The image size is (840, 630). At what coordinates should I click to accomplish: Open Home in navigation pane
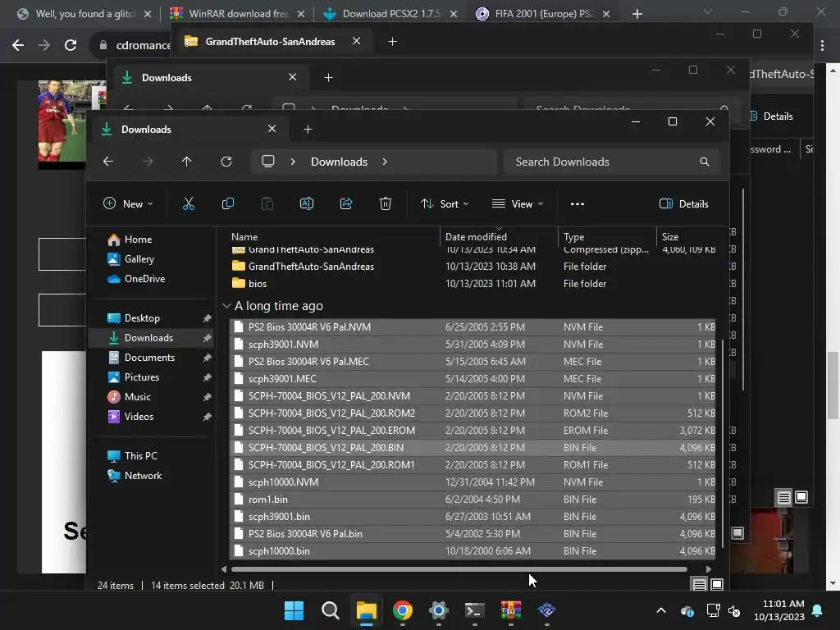click(138, 240)
